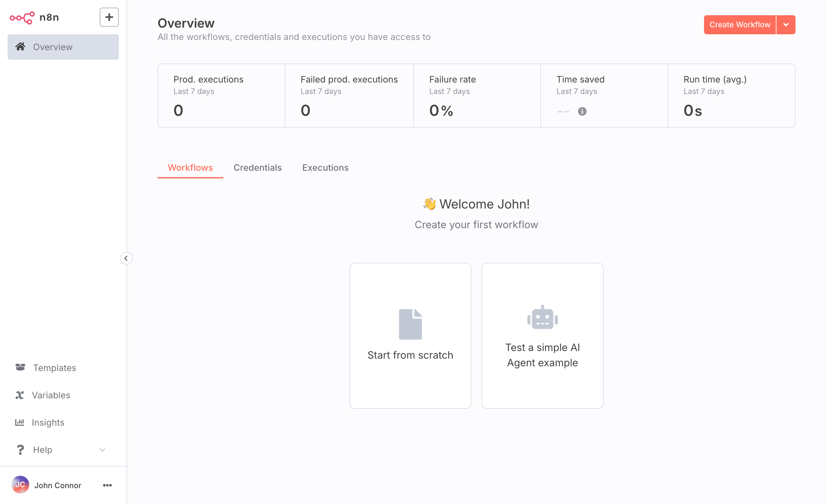Switch to the Executions tab
Image resolution: width=826 pixels, height=504 pixels.
click(325, 168)
